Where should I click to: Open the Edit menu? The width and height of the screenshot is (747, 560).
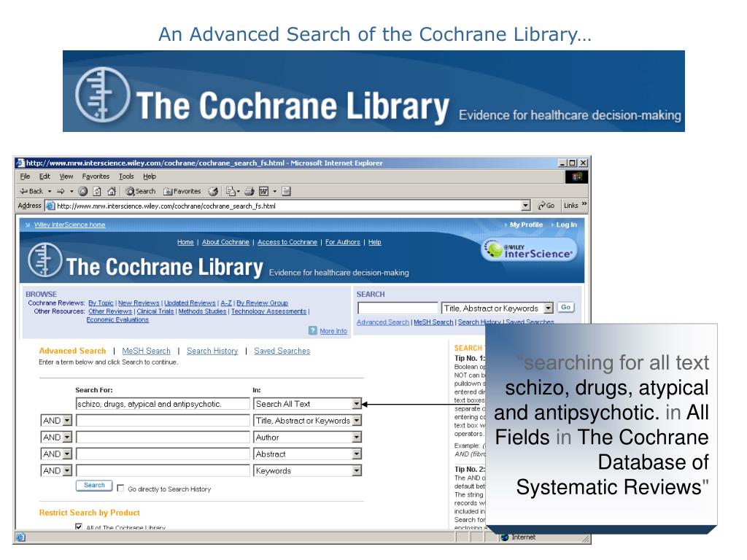pos(44,176)
